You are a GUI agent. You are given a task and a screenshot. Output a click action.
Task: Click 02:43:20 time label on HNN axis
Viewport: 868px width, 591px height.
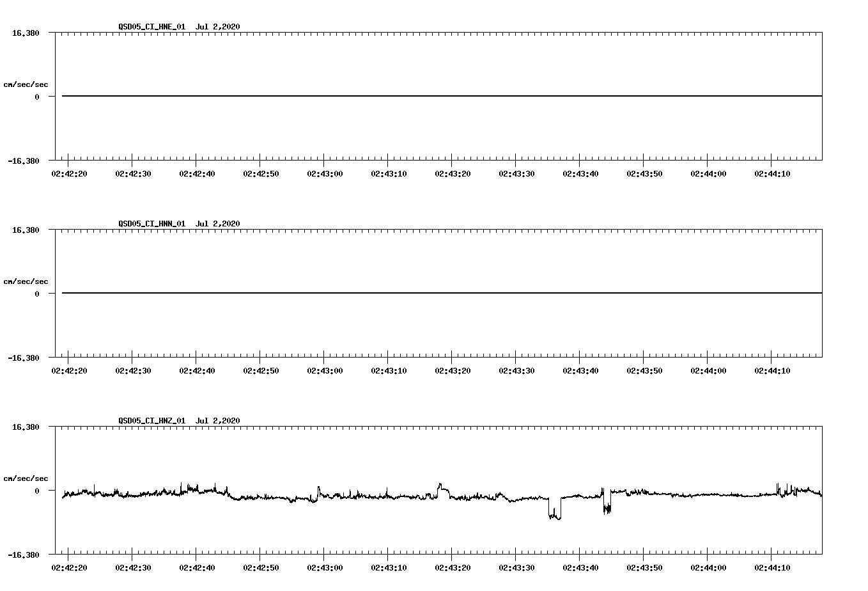pos(453,370)
